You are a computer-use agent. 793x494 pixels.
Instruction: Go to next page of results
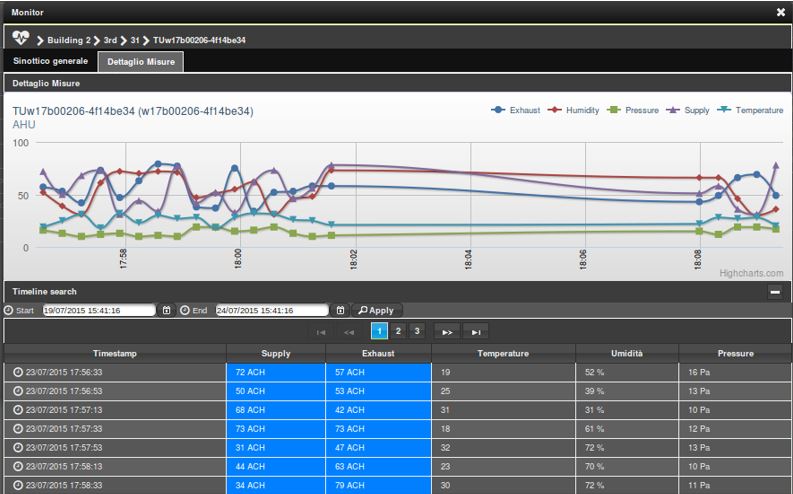447,332
